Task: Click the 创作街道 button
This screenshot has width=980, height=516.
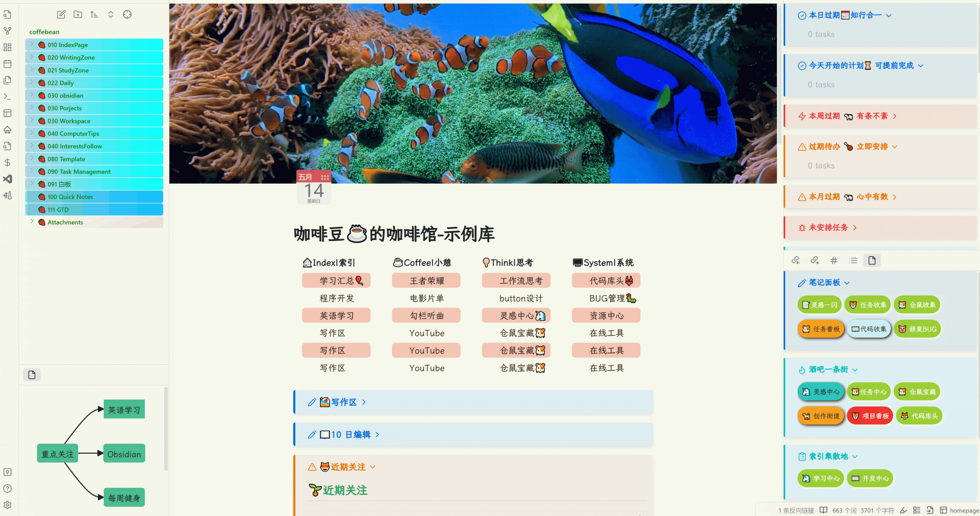Action: (821, 416)
